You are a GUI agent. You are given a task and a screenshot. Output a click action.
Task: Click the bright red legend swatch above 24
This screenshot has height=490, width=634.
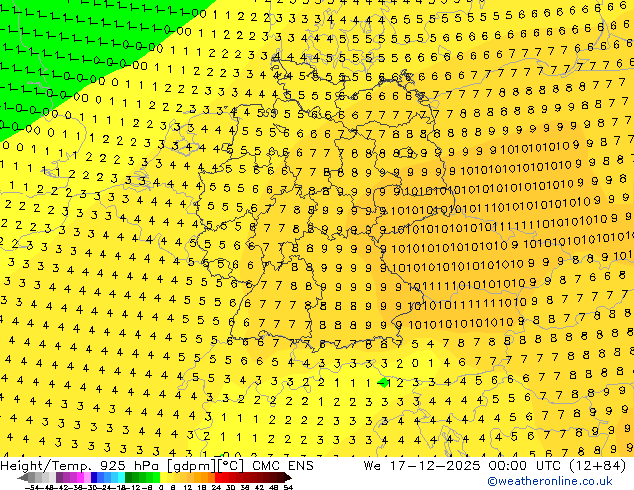(218, 477)
